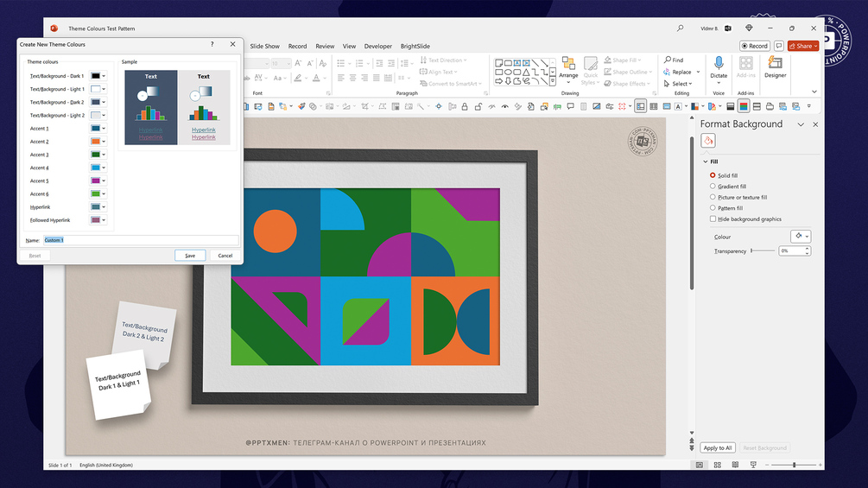Image resolution: width=868 pixels, height=488 pixels.
Task: Open the Comments pane icon
Action: pos(779,46)
